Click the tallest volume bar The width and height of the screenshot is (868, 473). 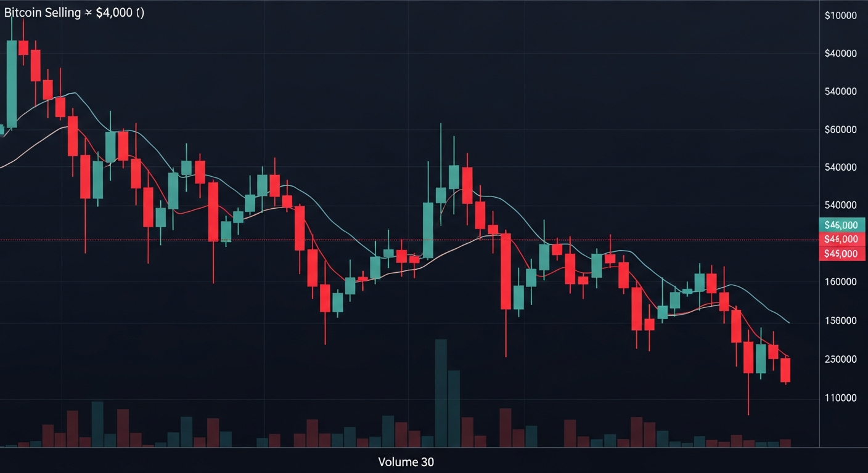(x=441, y=394)
